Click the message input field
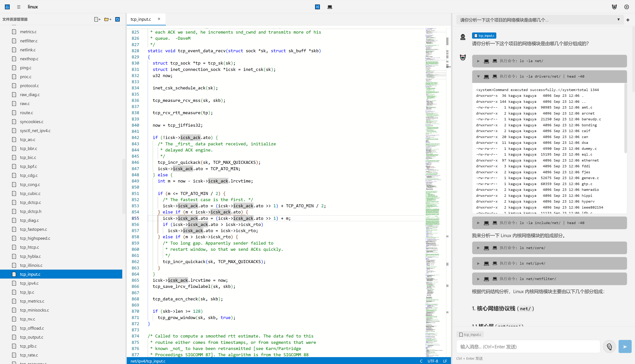This screenshot has height=364, width=635. coord(528,346)
